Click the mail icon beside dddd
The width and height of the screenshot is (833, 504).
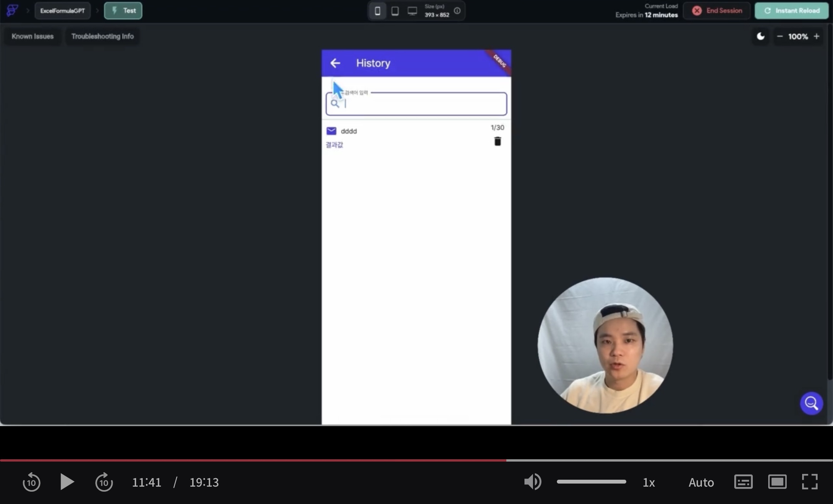(x=331, y=131)
